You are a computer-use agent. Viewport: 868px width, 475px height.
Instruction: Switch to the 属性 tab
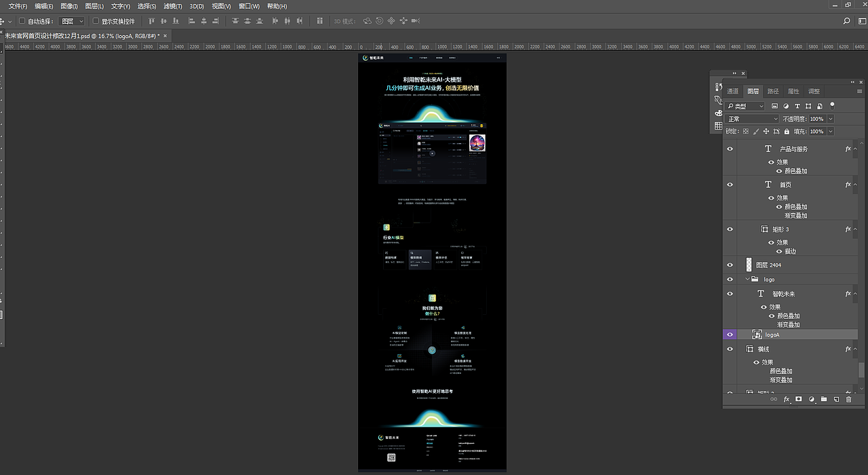point(793,91)
